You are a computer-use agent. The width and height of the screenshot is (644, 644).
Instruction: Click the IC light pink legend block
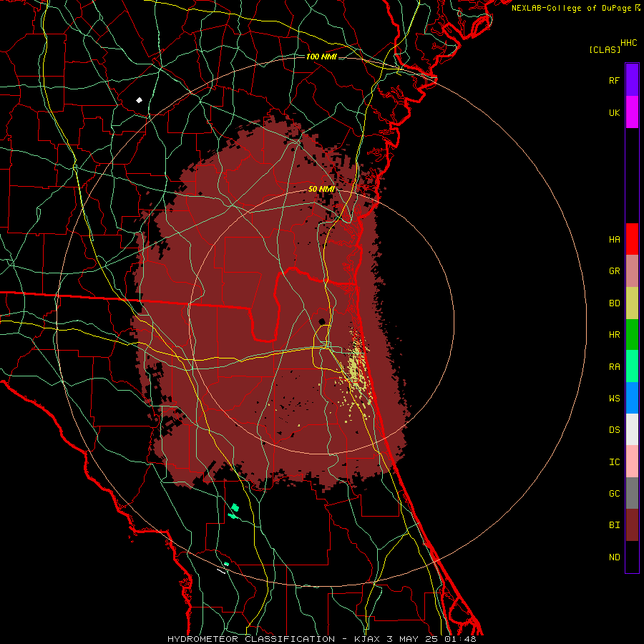(632, 462)
